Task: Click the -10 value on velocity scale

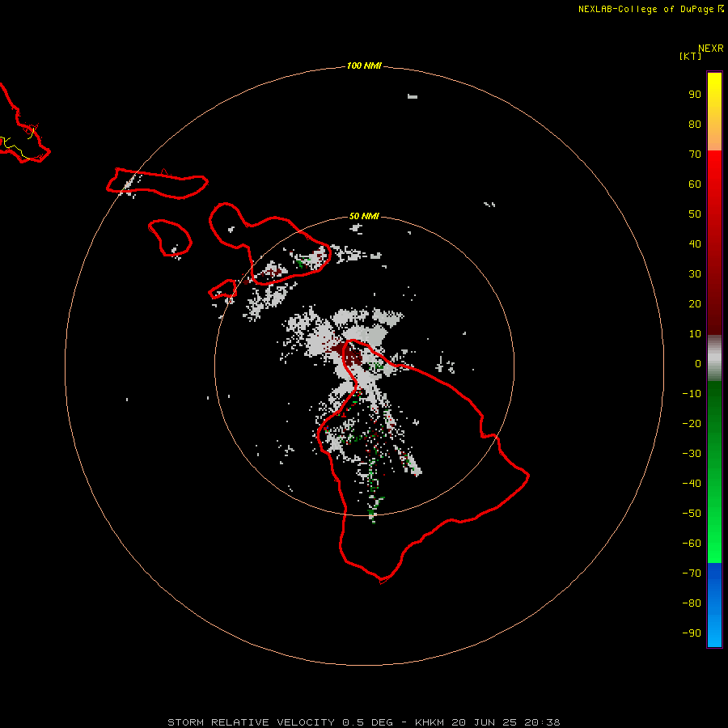Action: point(692,394)
